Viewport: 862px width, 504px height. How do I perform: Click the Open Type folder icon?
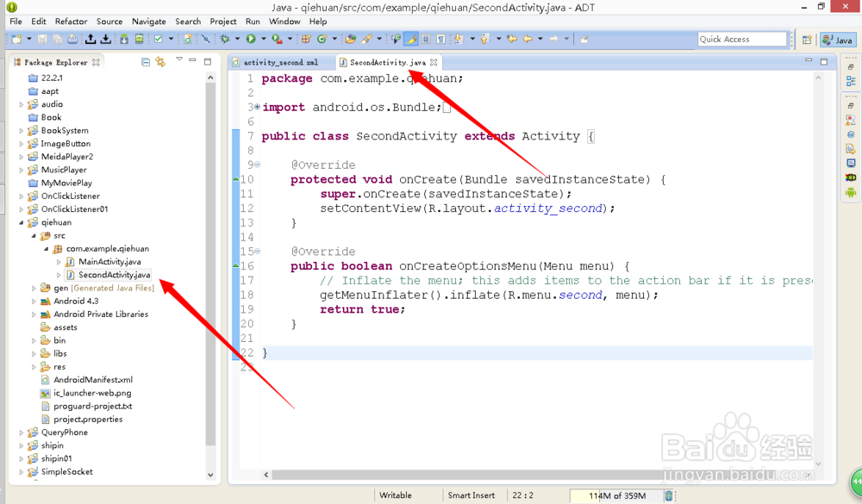point(350,39)
